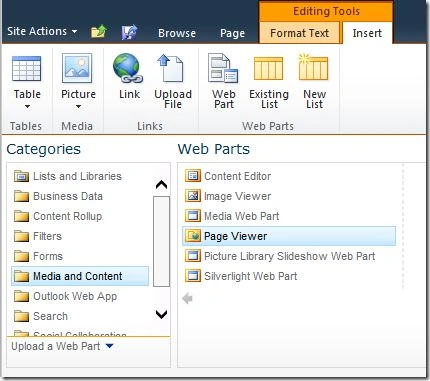This screenshot has height=381, width=430.
Task: Select the Search category label
Action: 50,316
